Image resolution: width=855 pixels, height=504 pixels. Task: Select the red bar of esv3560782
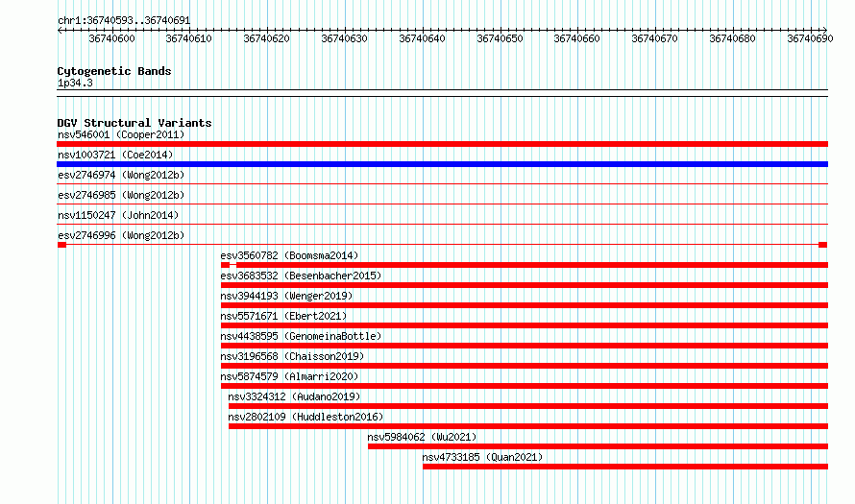525,265
